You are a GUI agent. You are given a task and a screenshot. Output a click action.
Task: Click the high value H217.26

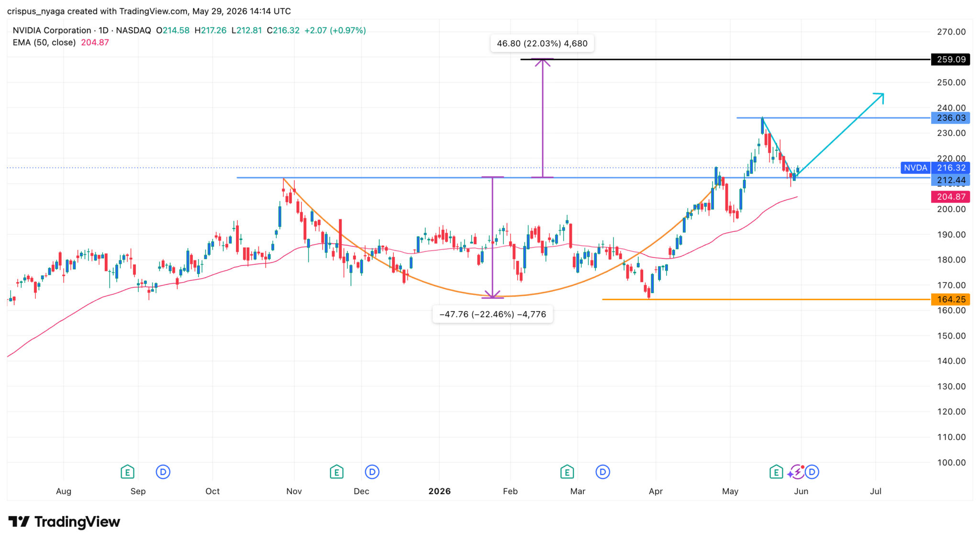(x=211, y=30)
